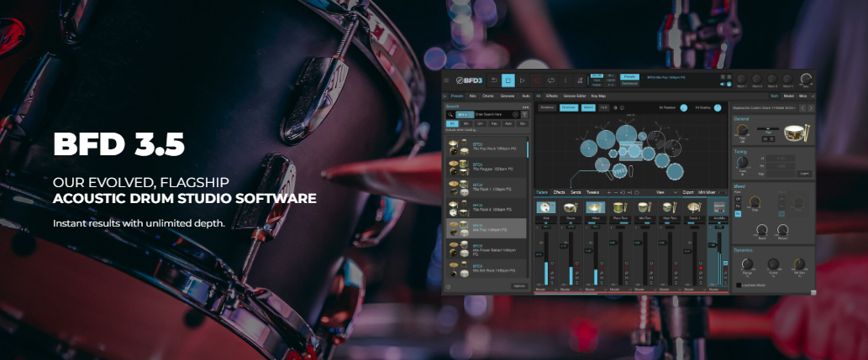Start playback with the Play button

[x=522, y=81]
